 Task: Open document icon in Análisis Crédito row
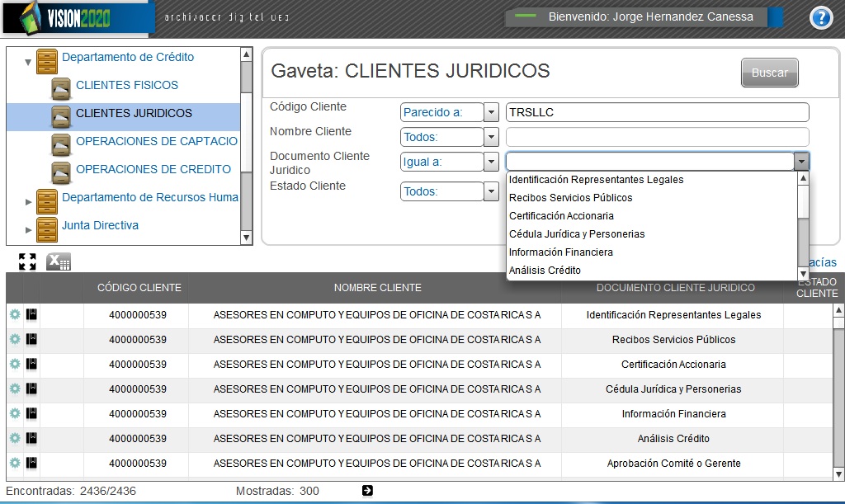(x=32, y=438)
